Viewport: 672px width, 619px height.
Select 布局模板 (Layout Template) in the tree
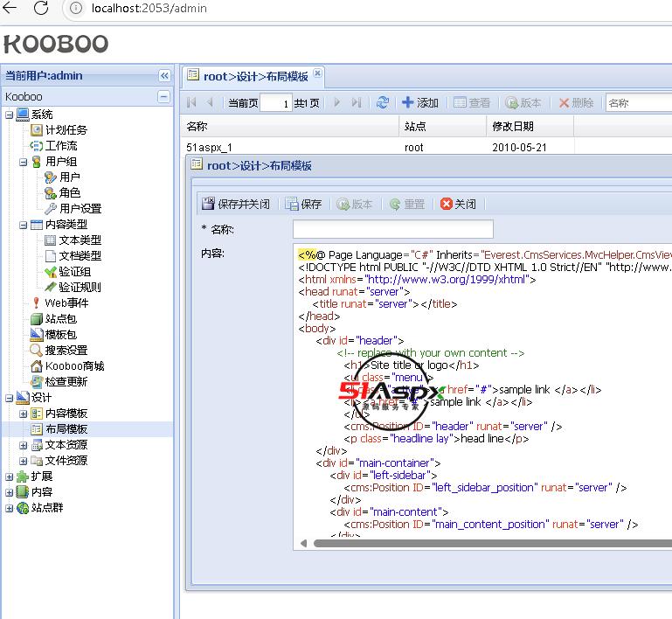66,429
